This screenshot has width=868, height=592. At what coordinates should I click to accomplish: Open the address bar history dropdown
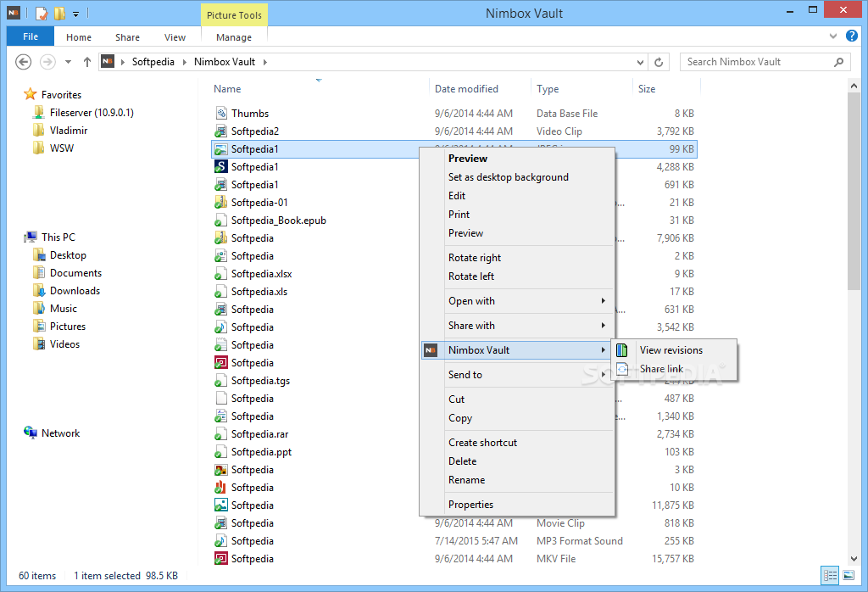[640, 62]
